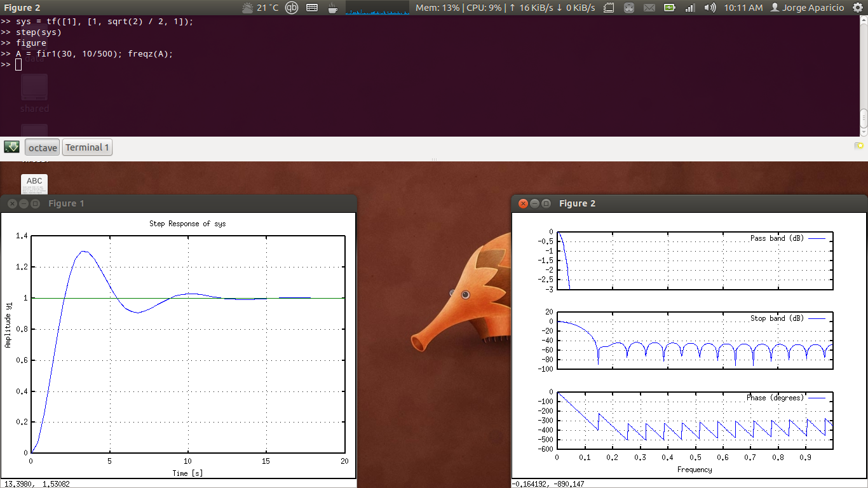The image size is (868, 488).
Task: Mute audio via the speaker icon
Action: click(x=710, y=8)
